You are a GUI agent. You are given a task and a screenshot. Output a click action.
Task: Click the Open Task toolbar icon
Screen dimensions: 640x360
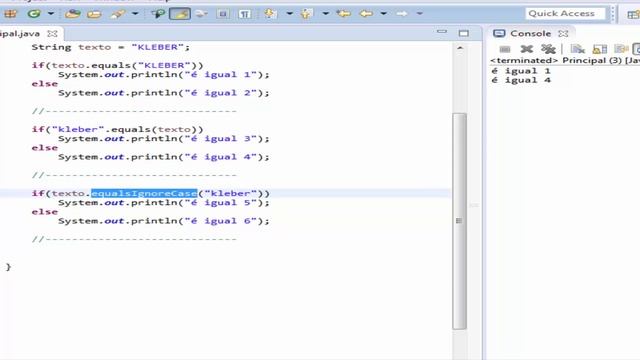click(94, 14)
